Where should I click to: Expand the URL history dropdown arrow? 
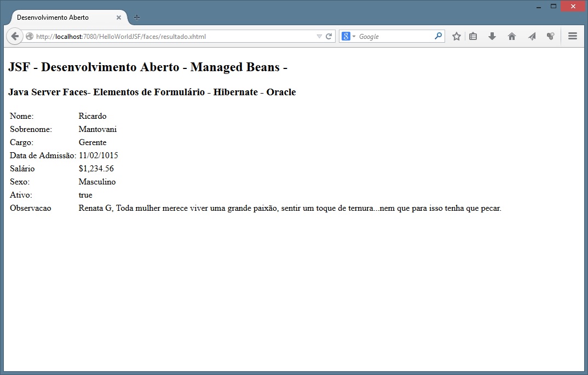click(x=319, y=37)
